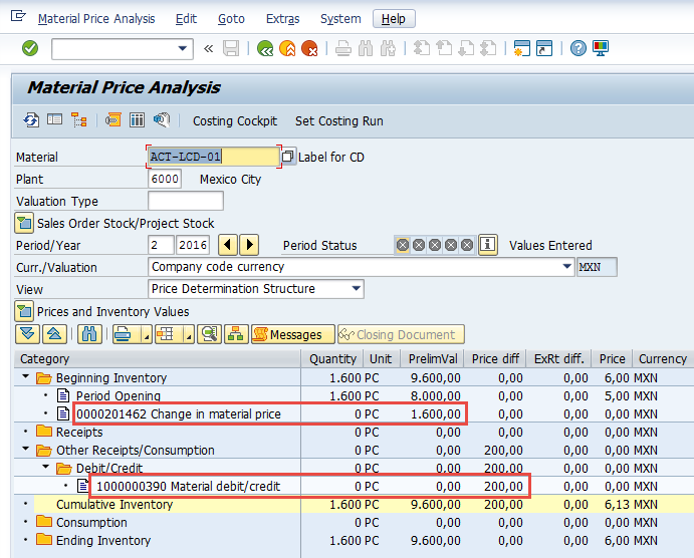Open the Extras menu
Screen dimensions: 694x558
[282, 19]
